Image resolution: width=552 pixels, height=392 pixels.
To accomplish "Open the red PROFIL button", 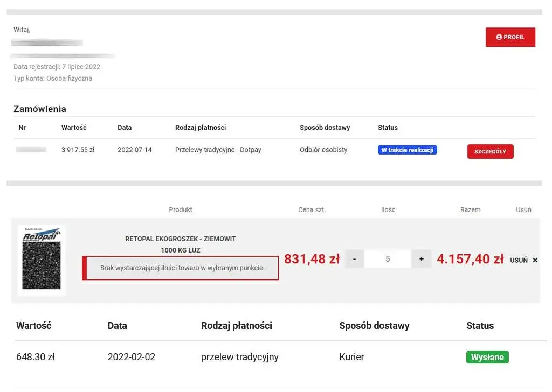I will [510, 37].
